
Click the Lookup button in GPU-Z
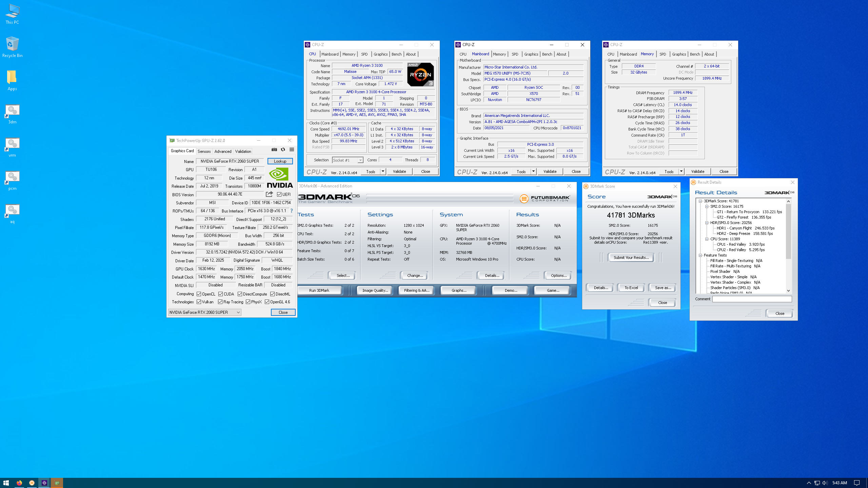[x=280, y=161]
